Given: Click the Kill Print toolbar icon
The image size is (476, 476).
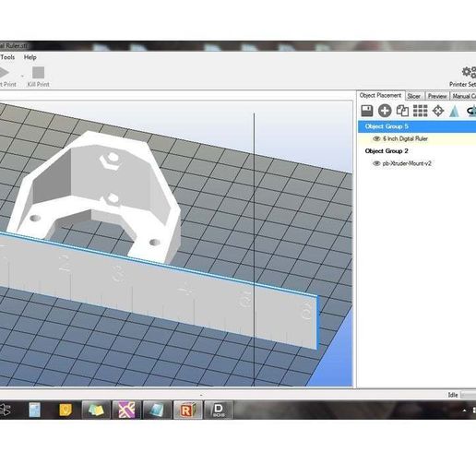Looking at the screenshot, I should (39, 73).
